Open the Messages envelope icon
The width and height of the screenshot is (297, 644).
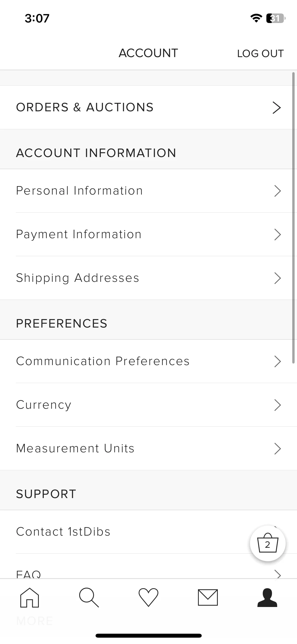click(208, 597)
